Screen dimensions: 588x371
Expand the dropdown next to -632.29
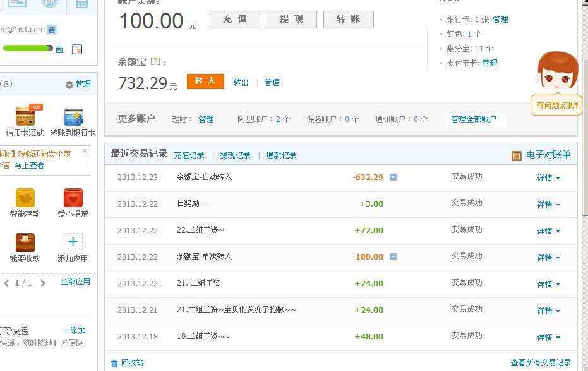tap(393, 178)
